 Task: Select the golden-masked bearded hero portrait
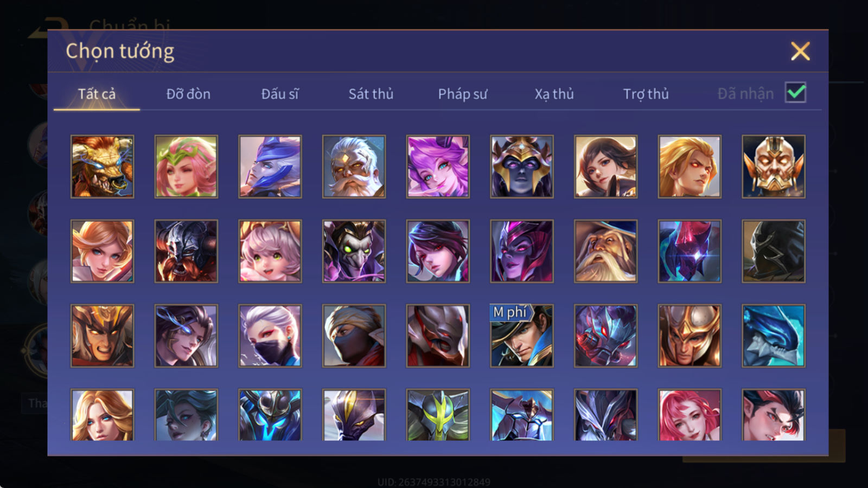pyautogui.click(x=774, y=166)
